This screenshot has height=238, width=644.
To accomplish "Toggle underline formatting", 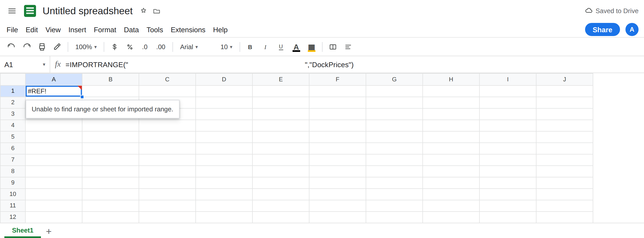I will 281,47.
